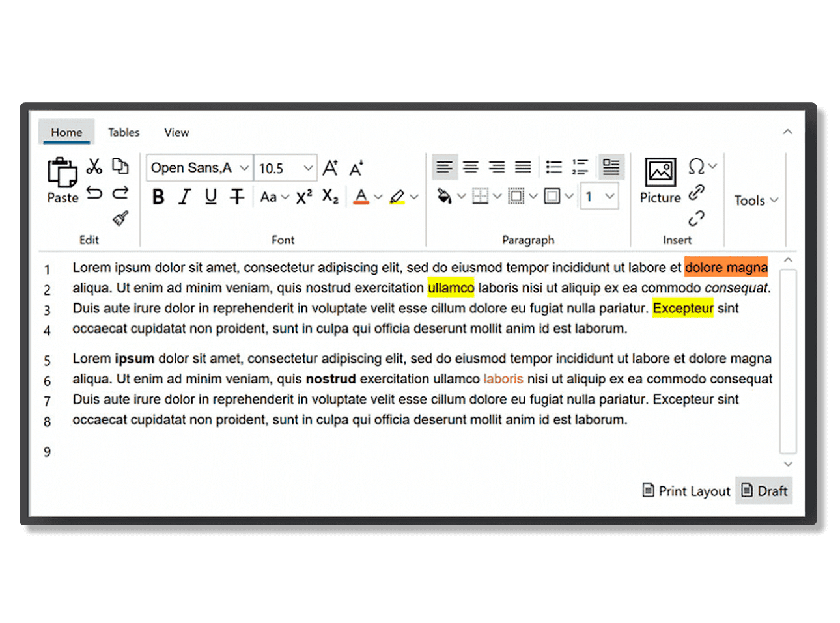The height and width of the screenshot is (623, 840).
Task: Click the paint bucket shading icon
Action: [445, 196]
